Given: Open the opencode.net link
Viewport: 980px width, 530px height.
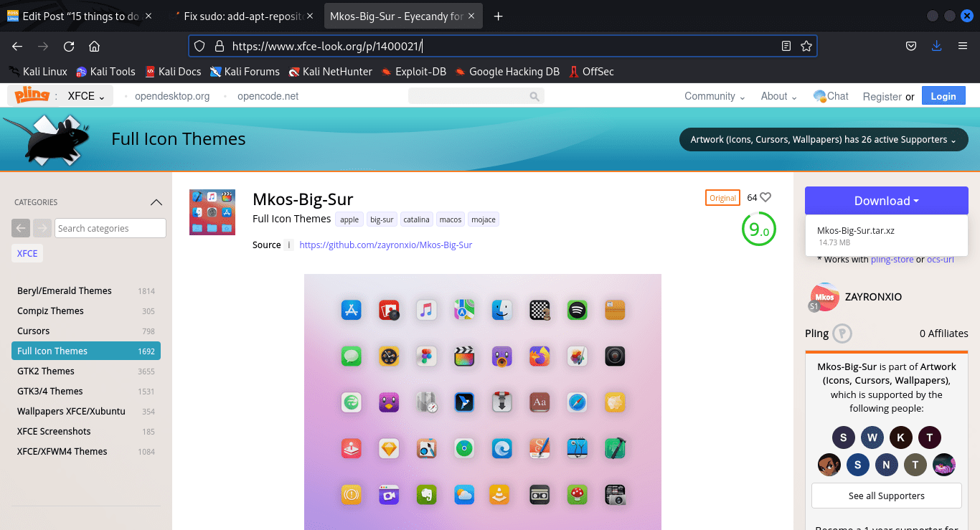Looking at the screenshot, I should [268, 96].
